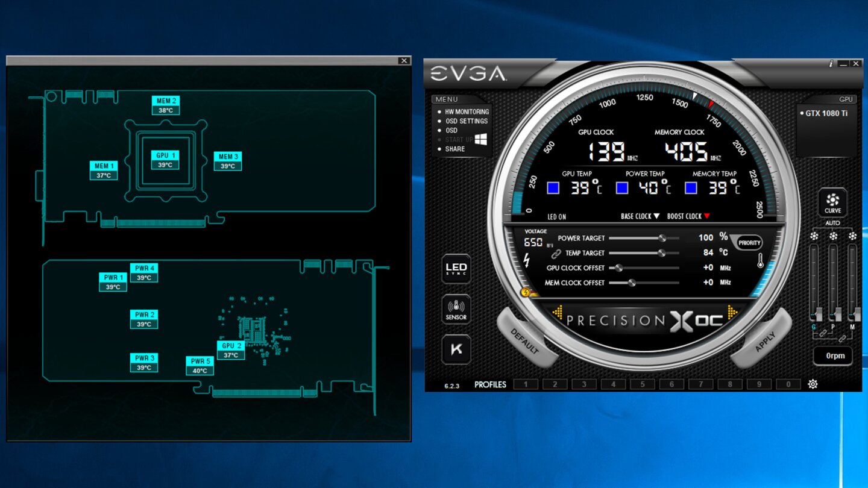
Task: Select OSD menu item
Action: pos(451,130)
